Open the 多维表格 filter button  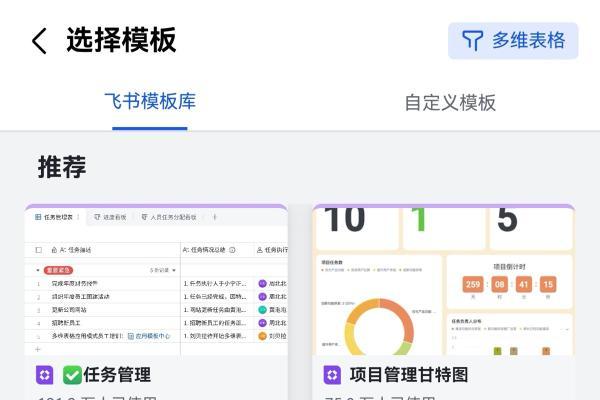tap(513, 41)
